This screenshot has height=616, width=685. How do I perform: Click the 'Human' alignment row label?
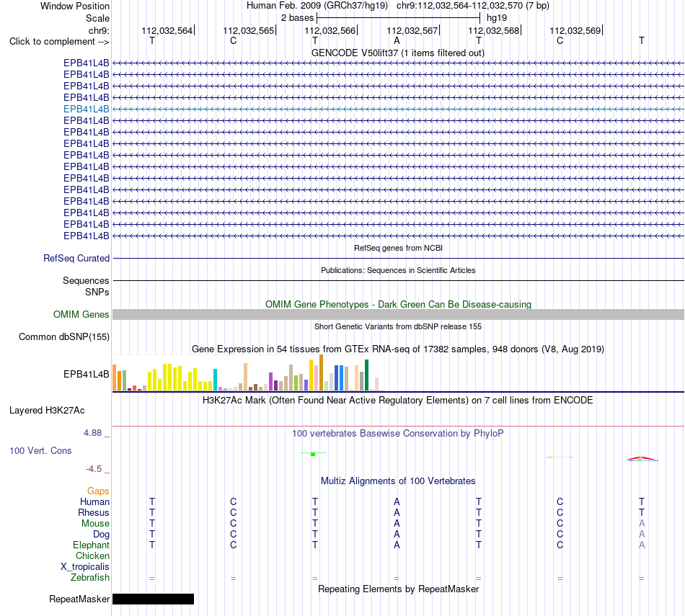point(94,502)
